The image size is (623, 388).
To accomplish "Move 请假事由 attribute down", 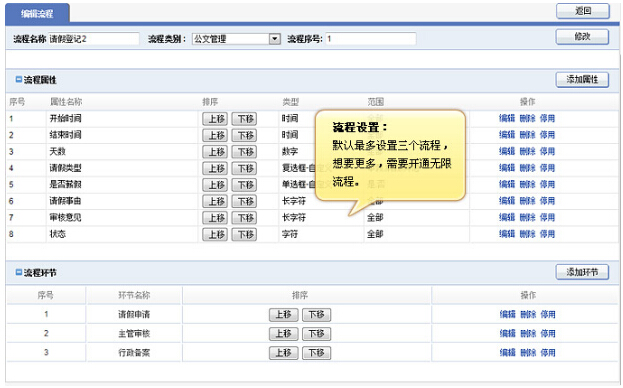I will click(x=244, y=201).
